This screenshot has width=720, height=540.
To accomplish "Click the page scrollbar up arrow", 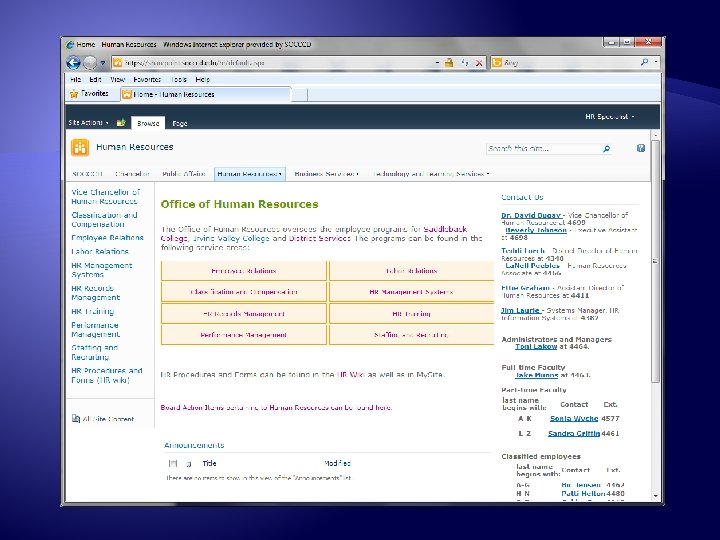I will click(655, 136).
